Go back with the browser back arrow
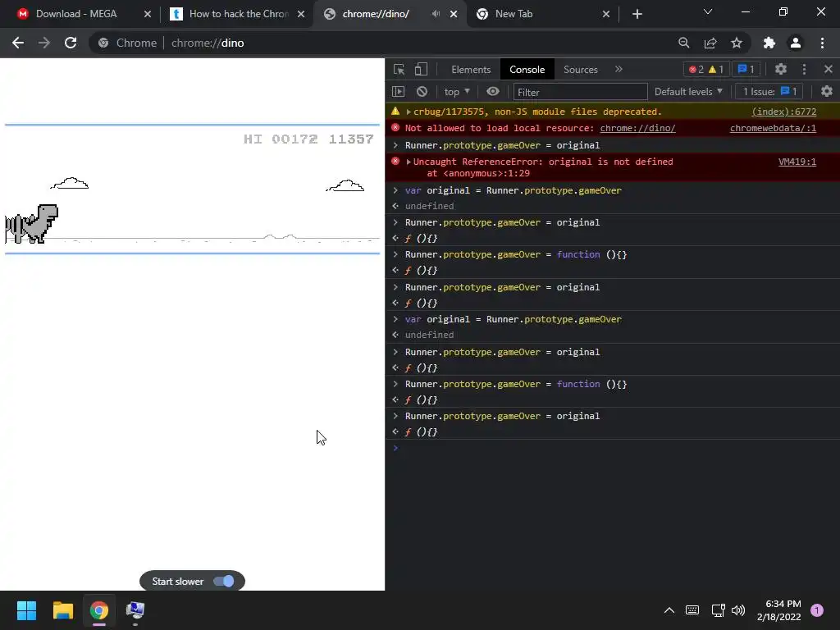840x630 pixels. click(x=18, y=43)
